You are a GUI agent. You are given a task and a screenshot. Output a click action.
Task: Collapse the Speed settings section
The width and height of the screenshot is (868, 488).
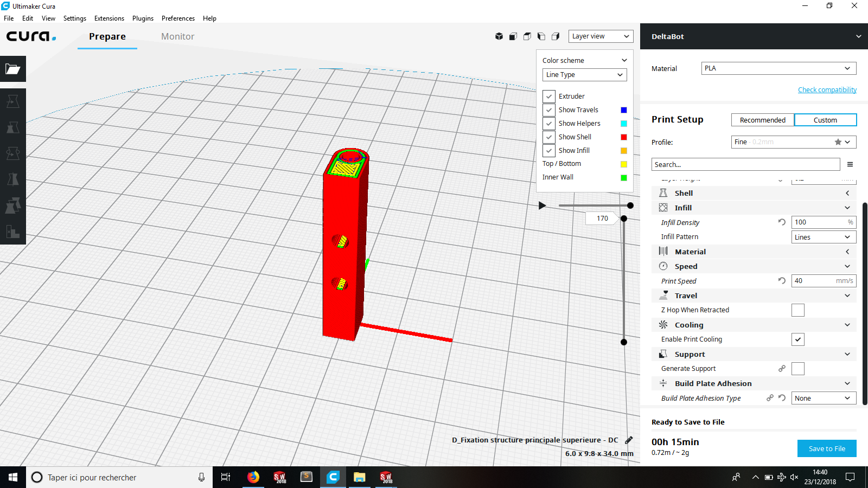click(x=754, y=266)
